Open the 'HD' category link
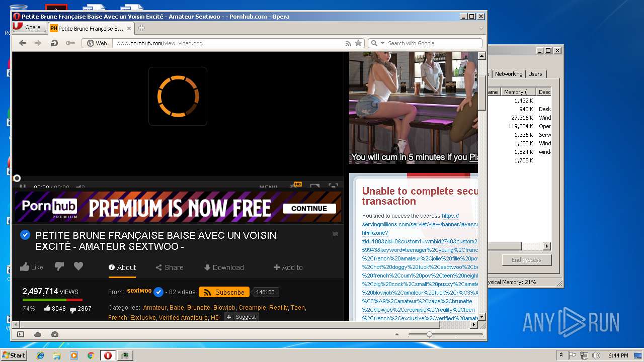 215,318
